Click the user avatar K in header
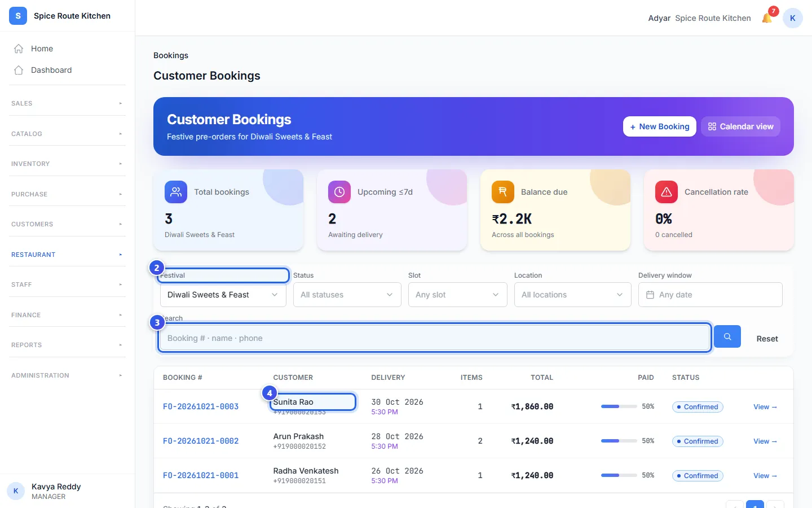The height and width of the screenshot is (508, 812). click(792, 18)
